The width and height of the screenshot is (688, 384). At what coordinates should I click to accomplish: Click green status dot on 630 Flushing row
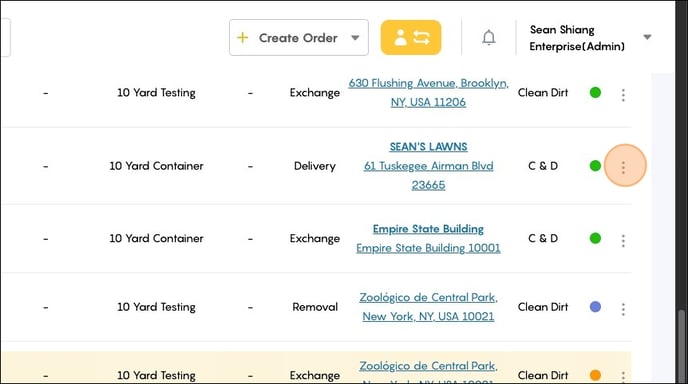(595, 93)
